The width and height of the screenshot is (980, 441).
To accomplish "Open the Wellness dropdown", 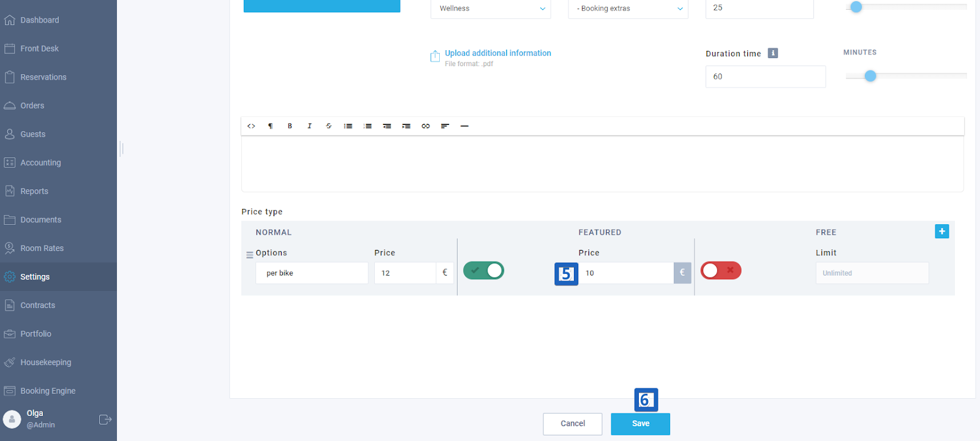I will [491, 9].
